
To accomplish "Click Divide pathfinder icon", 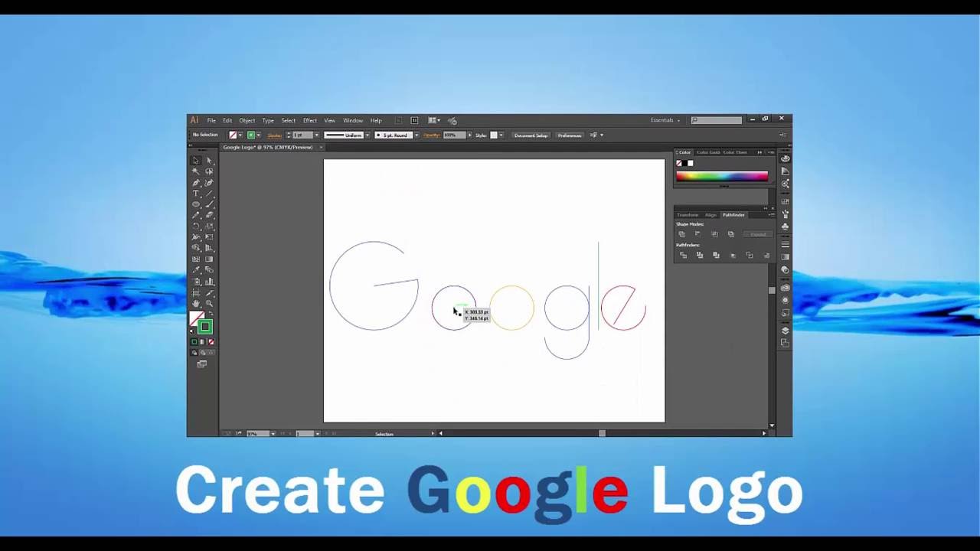I will click(x=683, y=255).
